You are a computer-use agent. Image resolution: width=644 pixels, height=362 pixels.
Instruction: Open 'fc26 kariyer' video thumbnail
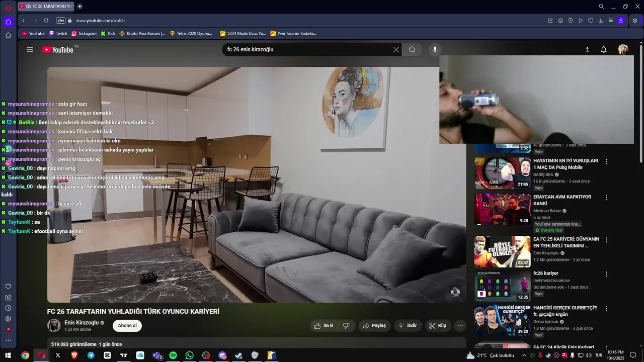tap(502, 286)
